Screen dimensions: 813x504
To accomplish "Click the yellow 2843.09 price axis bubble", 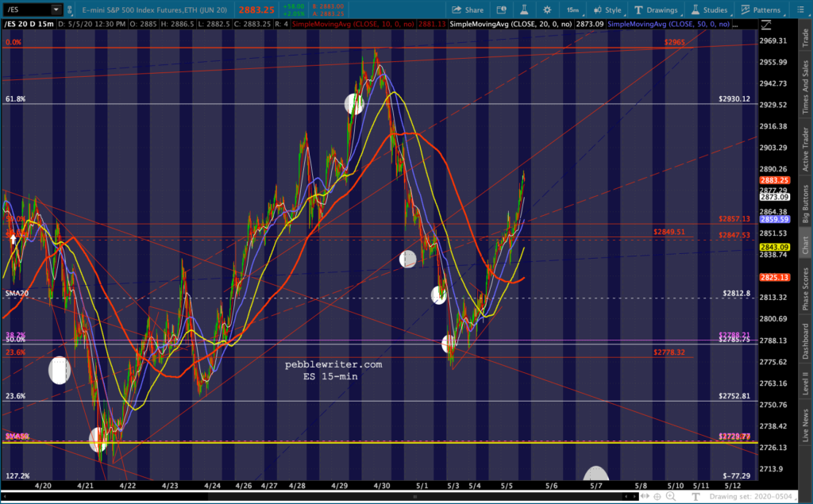I will [x=775, y=248].
